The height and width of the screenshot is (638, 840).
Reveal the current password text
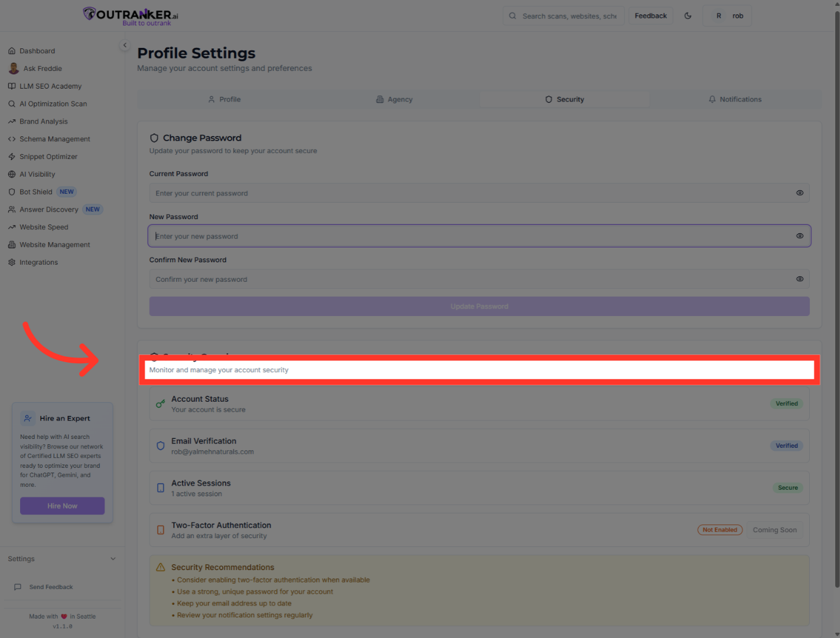[x=800, y=193]
